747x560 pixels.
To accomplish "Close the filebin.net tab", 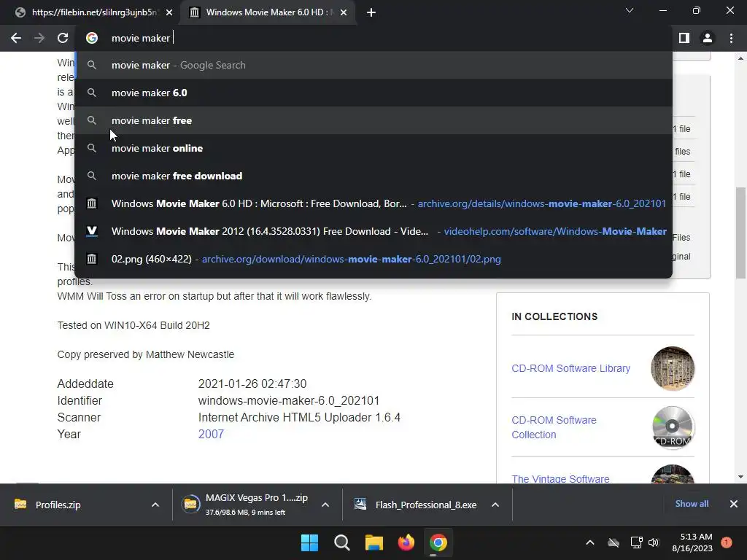I will click(x=169, y=12).
